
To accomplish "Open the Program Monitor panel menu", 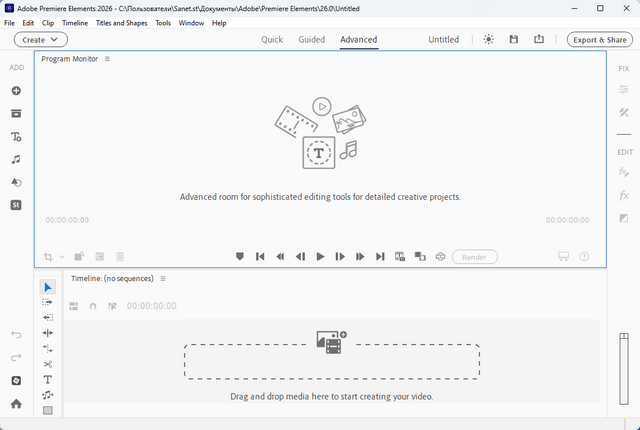I will point(107,59).
